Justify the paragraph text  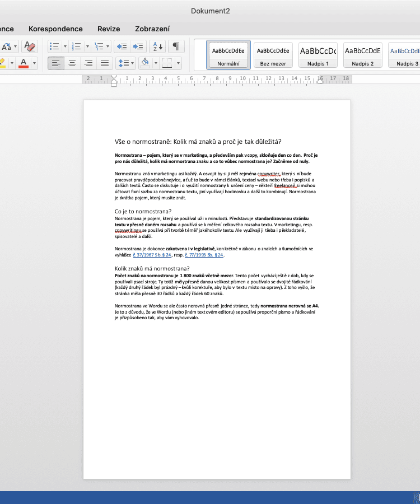(104, 63)
